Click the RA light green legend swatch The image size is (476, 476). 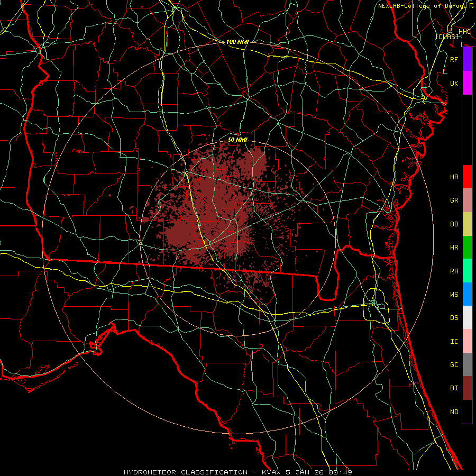pos(467,270)
